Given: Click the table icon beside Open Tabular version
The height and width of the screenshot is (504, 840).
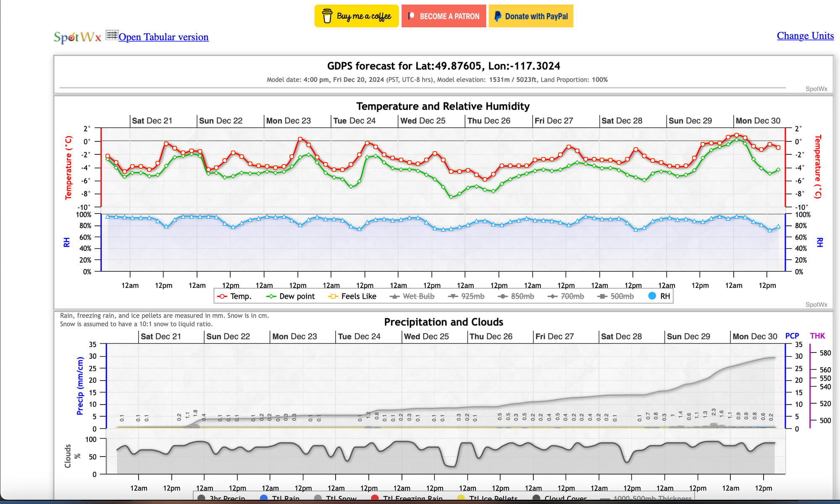Looking at the screenshot, I should (x=112, y=35).
